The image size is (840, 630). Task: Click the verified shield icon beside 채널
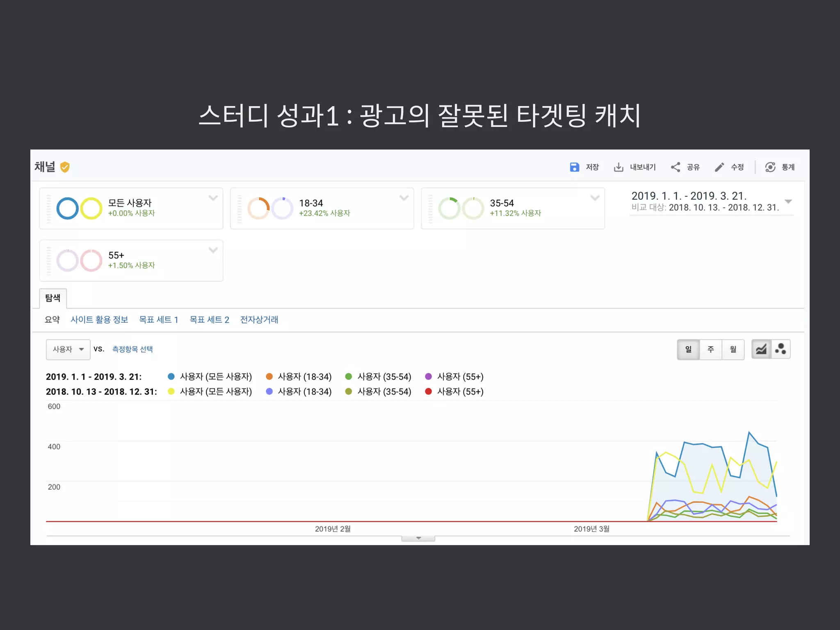point(64,167)
